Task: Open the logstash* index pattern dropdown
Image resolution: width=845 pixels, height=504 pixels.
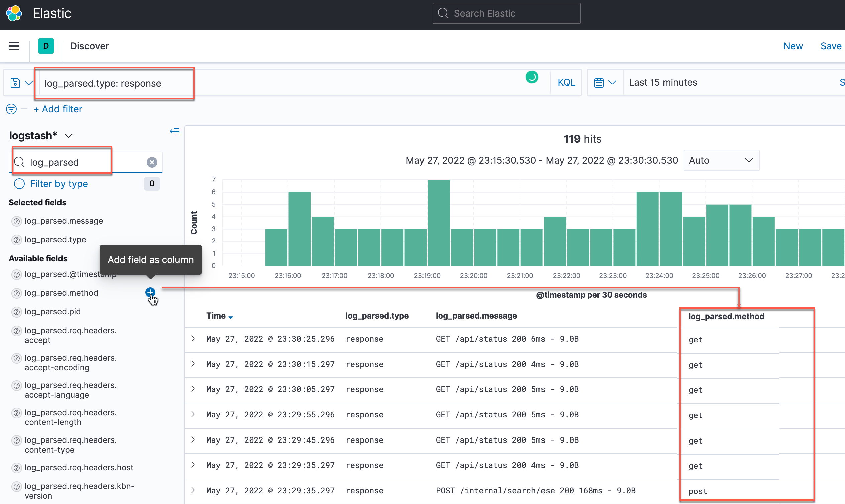Action: pyautogui.click(x=69, y=135)
